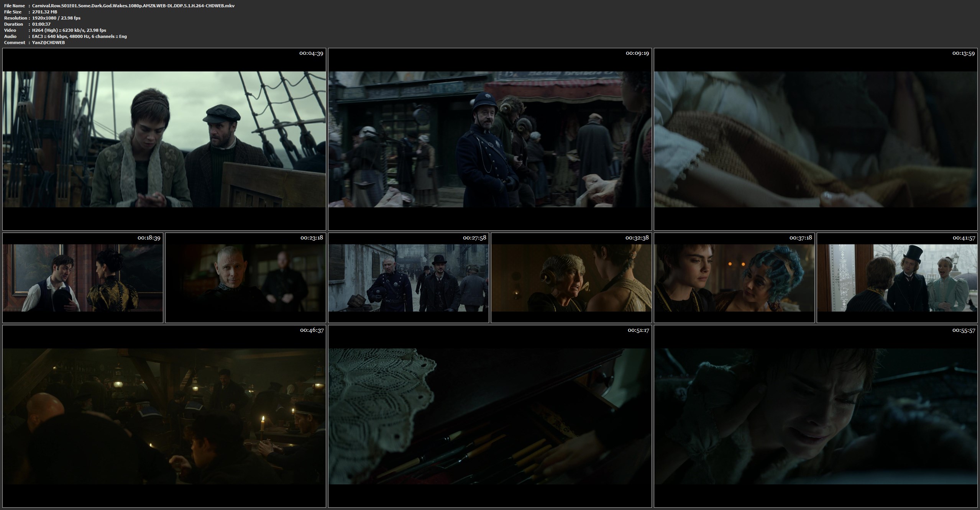Click the timestamp label 00:27:58
Screen dimensions: 980x510
[x=474, y=238]
